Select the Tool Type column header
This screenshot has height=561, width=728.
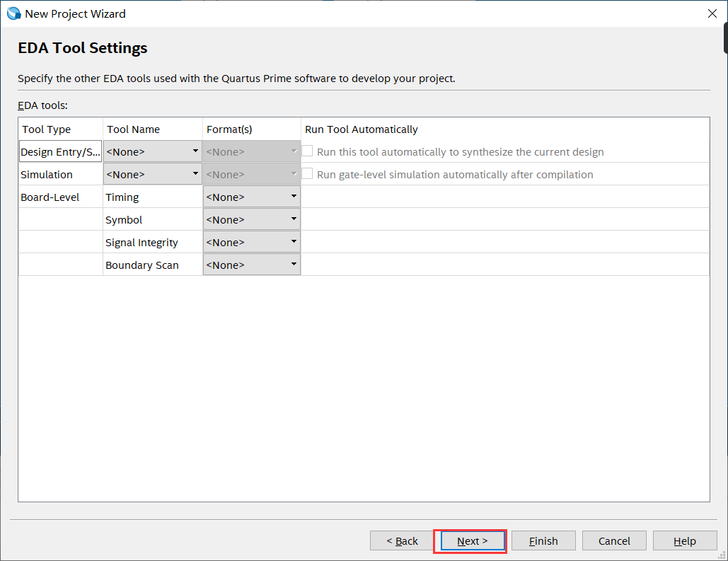(47, 129)
